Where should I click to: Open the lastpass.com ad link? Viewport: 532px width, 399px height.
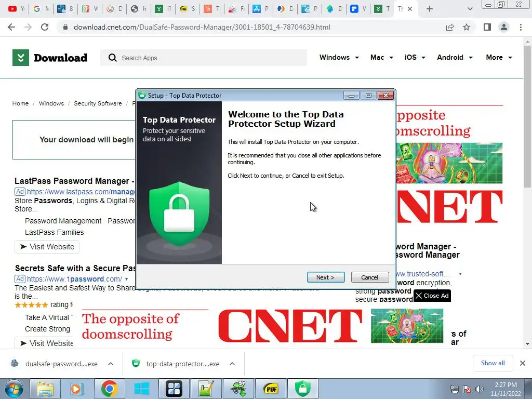[82, 192]
